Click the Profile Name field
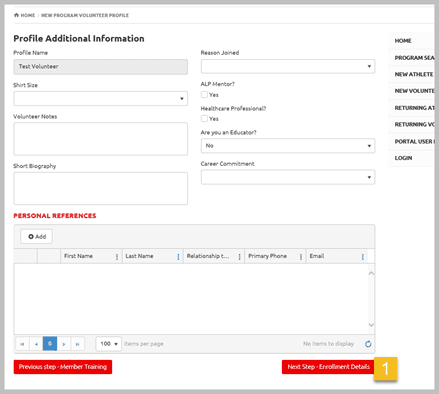The height and width of the screenshot is (394, 439). [x=101, y=67]
